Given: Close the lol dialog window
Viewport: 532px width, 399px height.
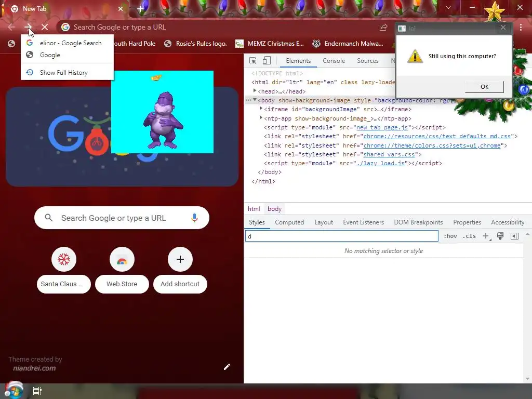Looking at the screenshot, I should point(503,28).
